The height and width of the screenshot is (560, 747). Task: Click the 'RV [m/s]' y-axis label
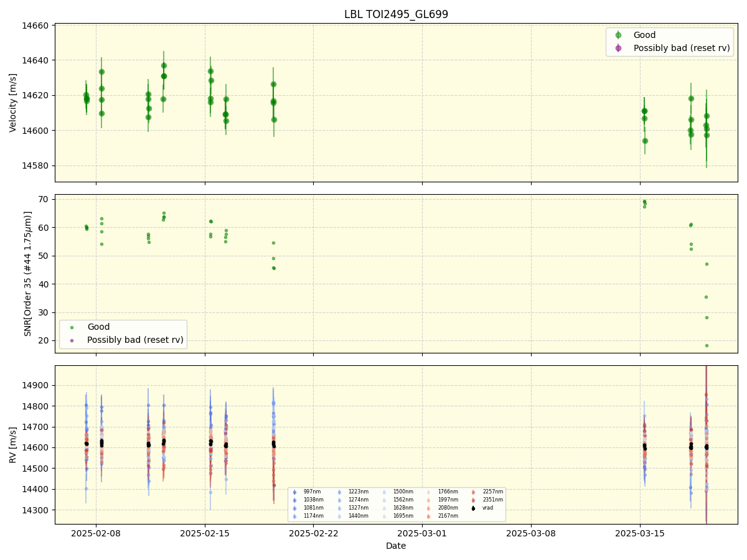pos(13,444)
